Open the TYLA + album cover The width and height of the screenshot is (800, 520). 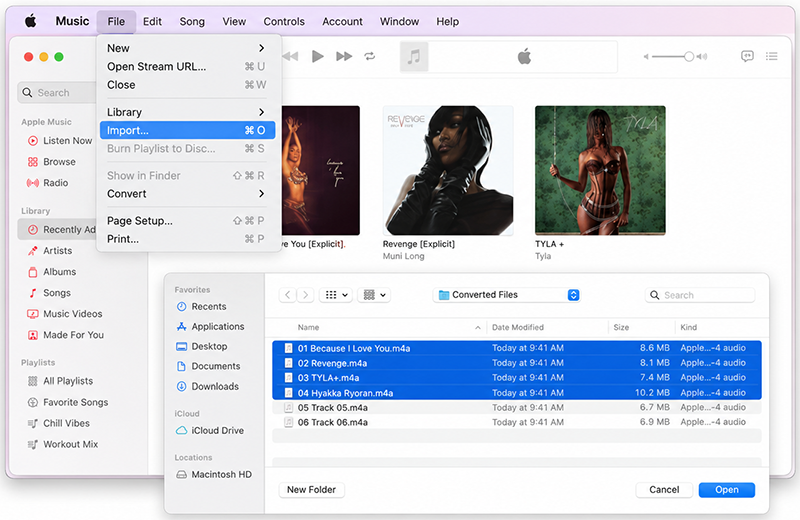click(x=600, y=170)
